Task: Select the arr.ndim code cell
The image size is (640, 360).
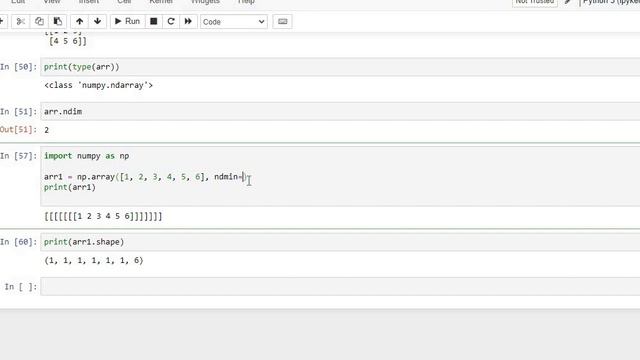Action: coord(340,111)
